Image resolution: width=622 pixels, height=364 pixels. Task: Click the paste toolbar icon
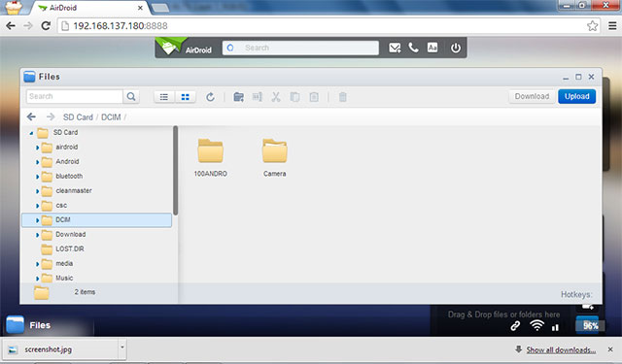[x=314, y=97]
